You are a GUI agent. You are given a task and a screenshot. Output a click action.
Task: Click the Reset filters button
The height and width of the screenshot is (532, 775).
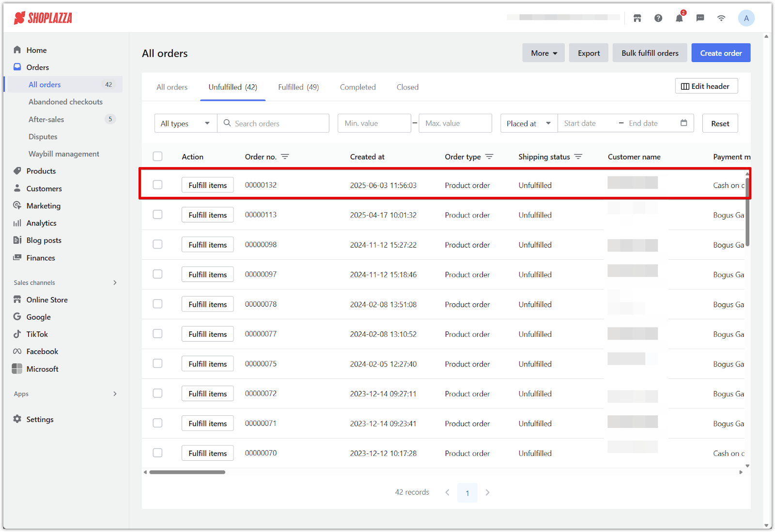(x=720, y=123)
